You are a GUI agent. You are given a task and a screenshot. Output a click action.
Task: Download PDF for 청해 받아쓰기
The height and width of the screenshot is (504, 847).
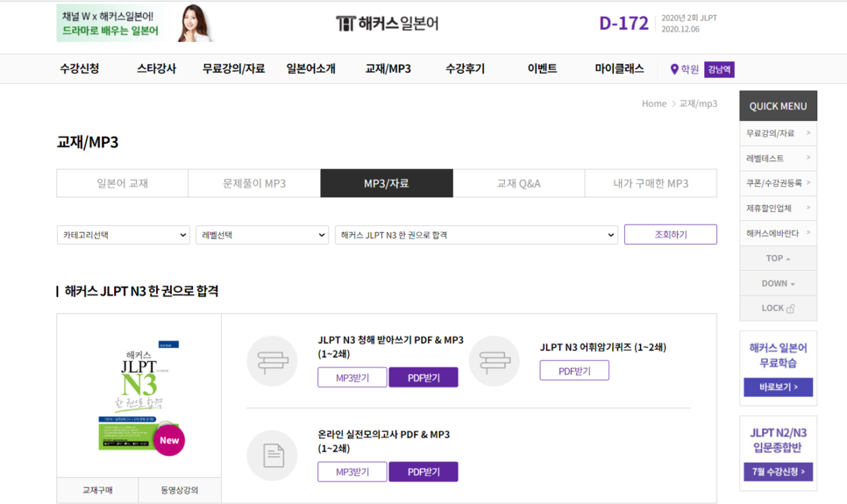click(423, 378)
